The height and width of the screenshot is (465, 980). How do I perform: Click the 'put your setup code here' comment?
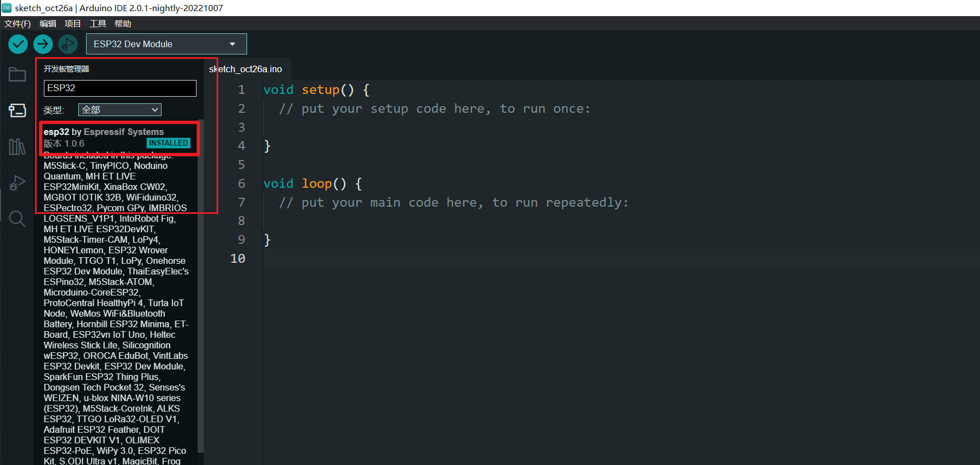pos(435,108)
